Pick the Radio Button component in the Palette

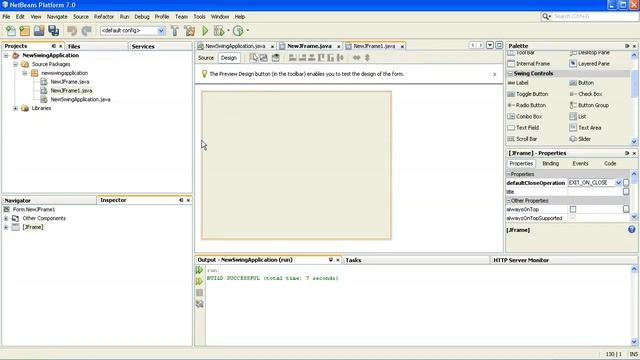(x=527, y=105)
